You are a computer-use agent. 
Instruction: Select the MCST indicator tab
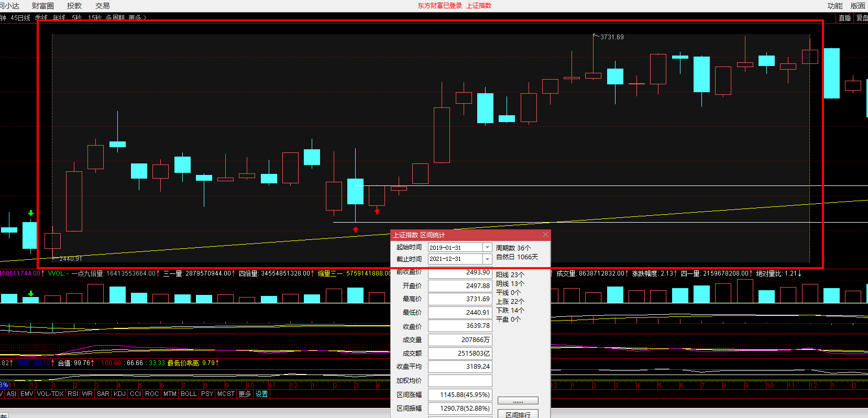tap(226, 394)
